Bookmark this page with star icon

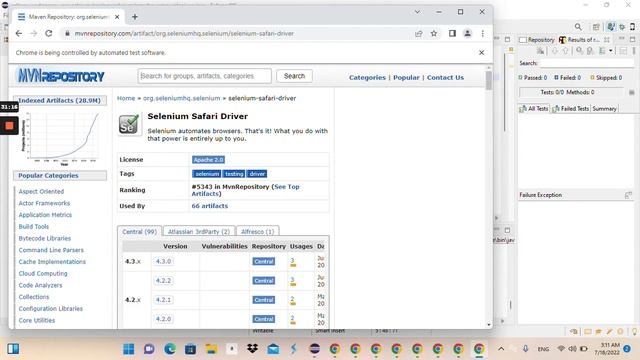pos(434,33)
